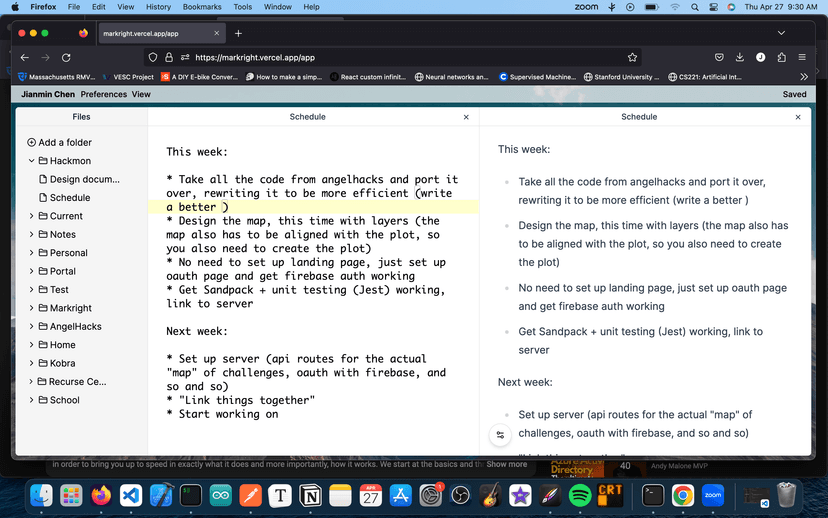The image size is (828, 518).
Task: Close the right Schedule preview pane
Action: coord(798,117)
